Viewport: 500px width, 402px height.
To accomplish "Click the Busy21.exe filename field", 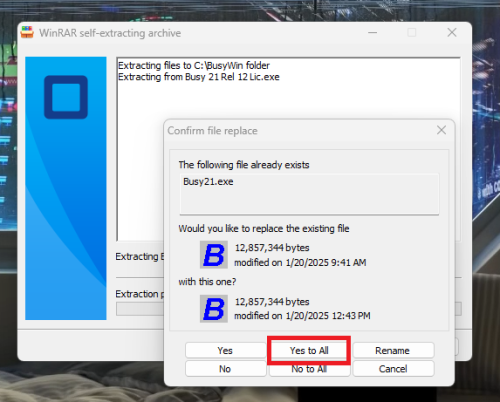I will click(x=309, y=194).
